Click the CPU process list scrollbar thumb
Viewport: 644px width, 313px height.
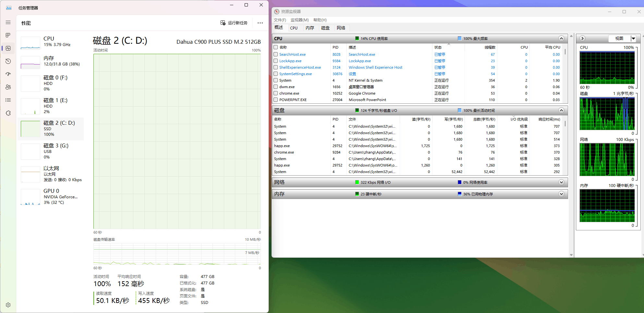pos(565,52)
